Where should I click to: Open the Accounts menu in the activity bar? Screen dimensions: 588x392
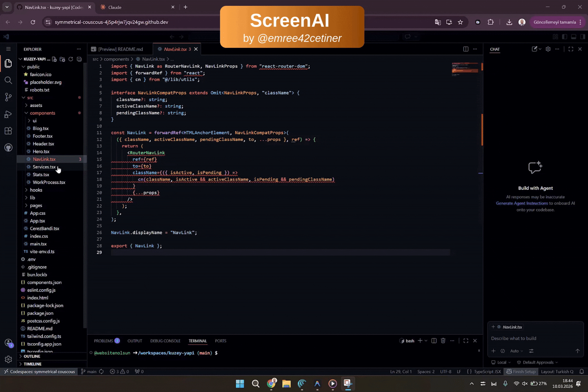8,343
